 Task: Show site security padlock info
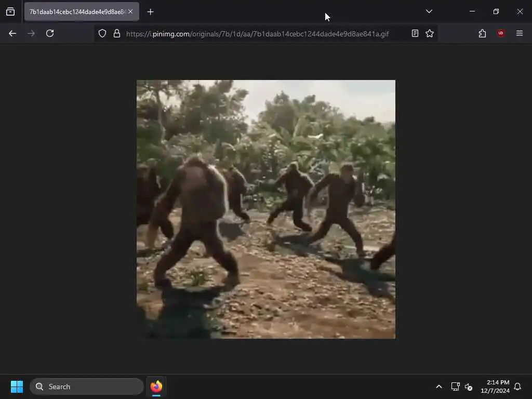point(117,33)
